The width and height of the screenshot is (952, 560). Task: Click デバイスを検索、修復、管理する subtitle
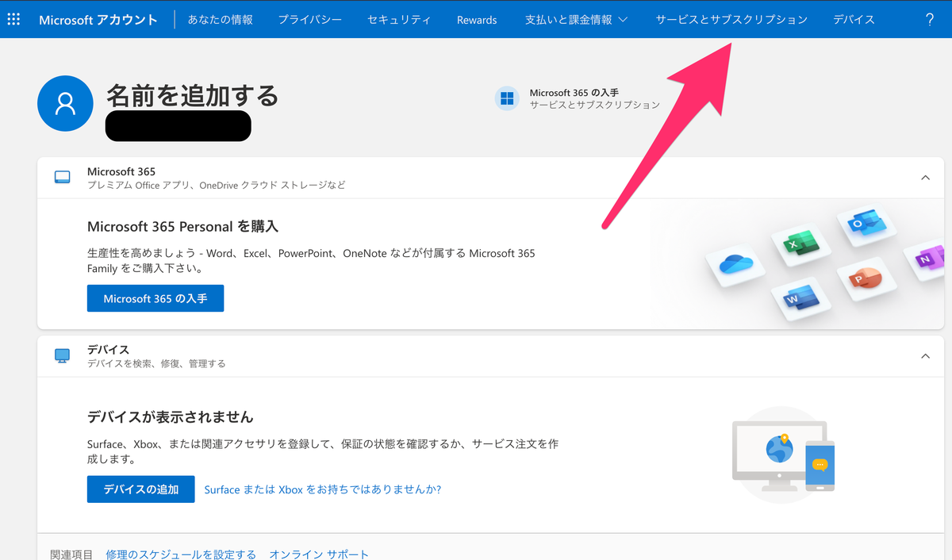point(156,363)
